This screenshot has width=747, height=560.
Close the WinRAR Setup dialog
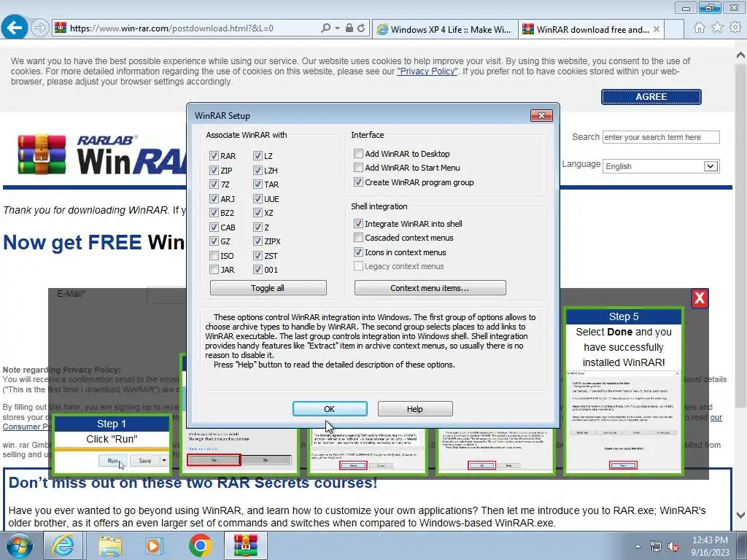[541, 115]
